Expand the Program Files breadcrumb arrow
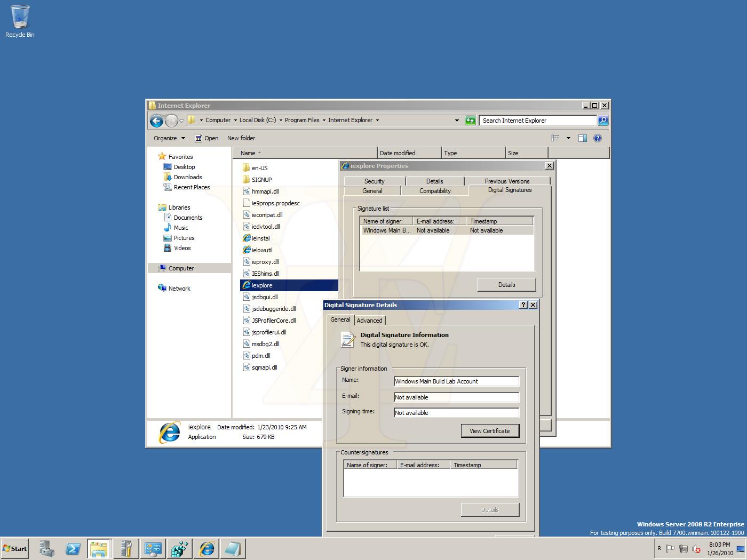This screenshot has width=747, height=560. point(324,121)
